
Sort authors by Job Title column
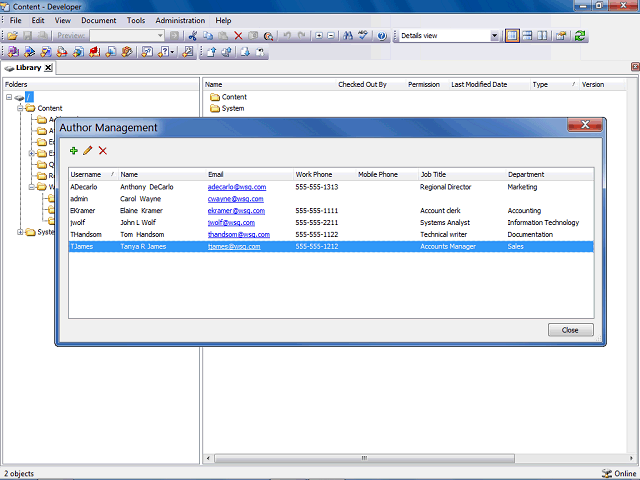coord(462,174)
